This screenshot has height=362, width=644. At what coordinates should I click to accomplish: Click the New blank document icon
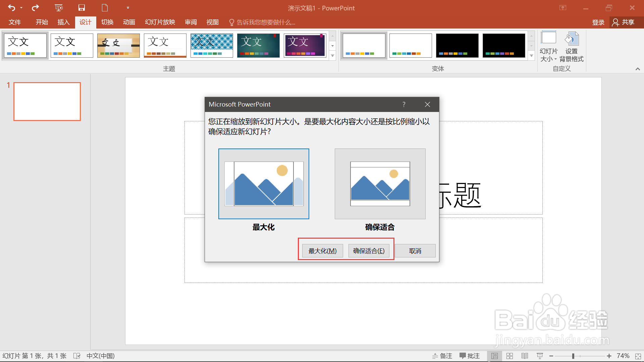[x=105, y=7]
